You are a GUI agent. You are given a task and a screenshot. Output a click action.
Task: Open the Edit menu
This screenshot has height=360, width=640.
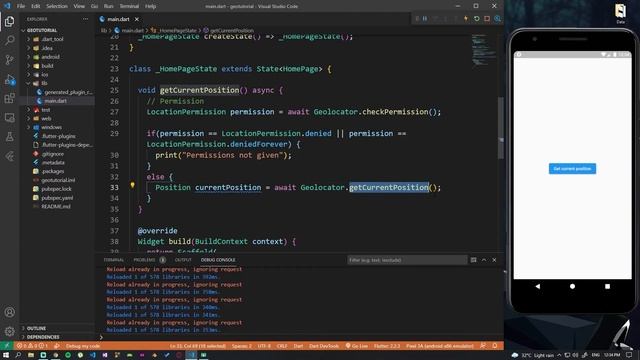[36, 6]
